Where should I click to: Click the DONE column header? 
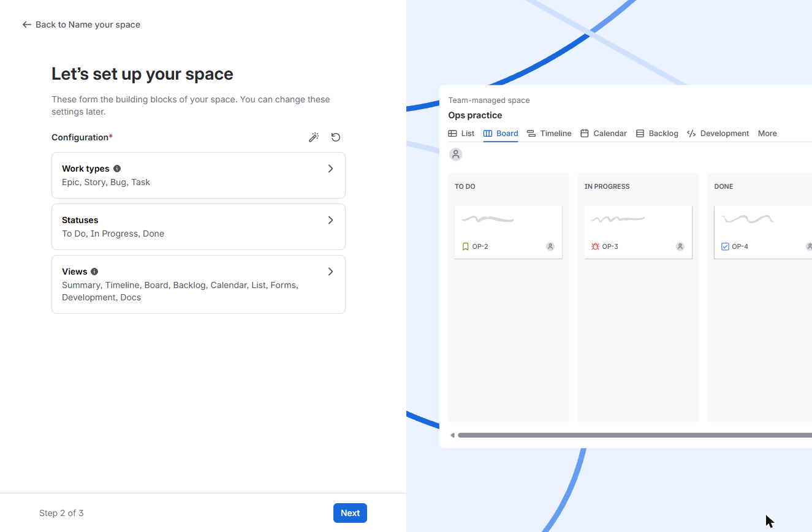coord(724,186)
